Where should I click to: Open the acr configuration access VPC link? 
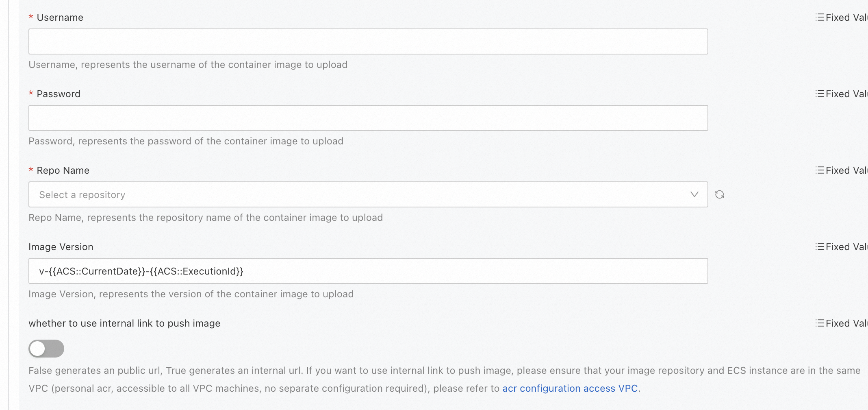(570, 388)
